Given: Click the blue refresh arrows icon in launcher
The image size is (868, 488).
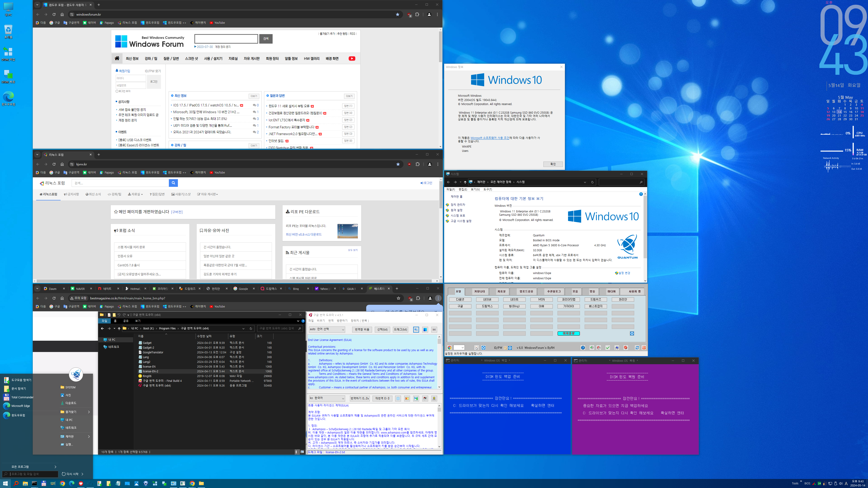Looking at the screenshot, I should 637,347.
